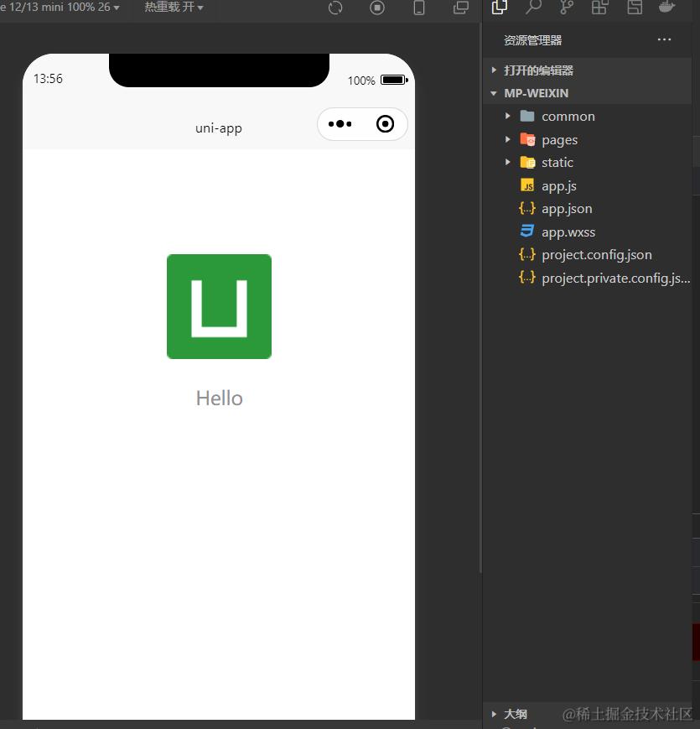Screen dimensions: 700x729
Task: Collapse the MP-WEIXIN project section
Action: click(x=587, y=93)
